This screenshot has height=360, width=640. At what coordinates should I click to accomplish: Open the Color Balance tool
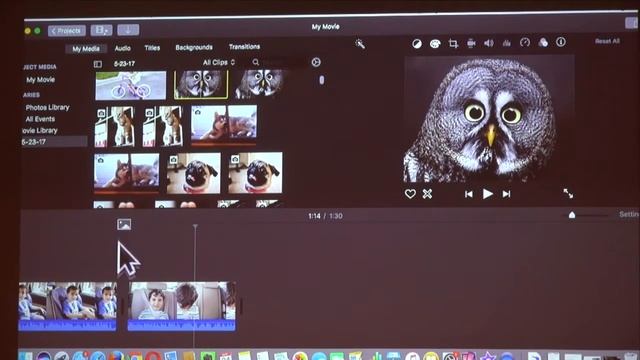(417, 43)
